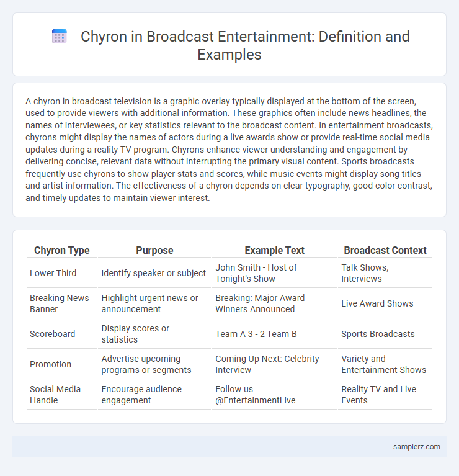Select the 'Scoreboard' cell
459x476 pixels.
point(61,334)
